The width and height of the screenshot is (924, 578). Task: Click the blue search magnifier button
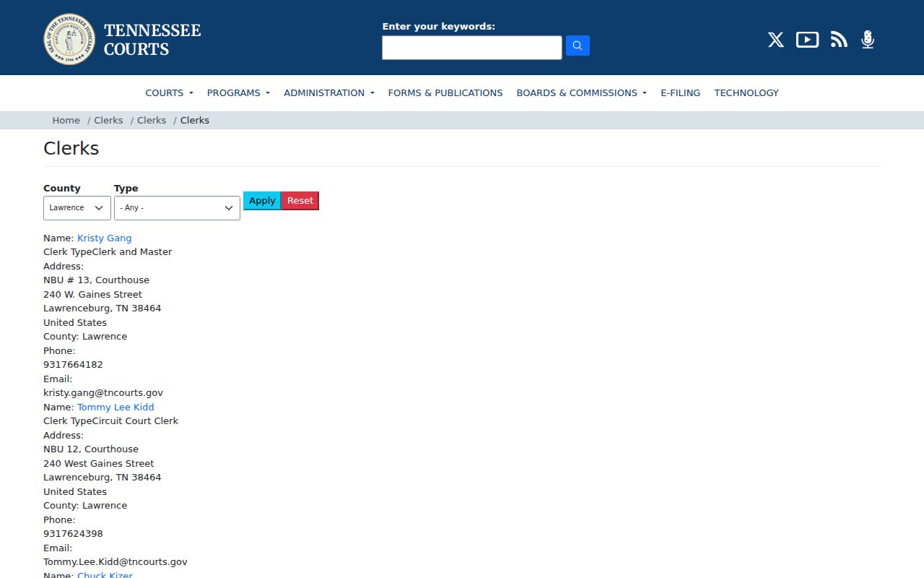click(577, 46)
